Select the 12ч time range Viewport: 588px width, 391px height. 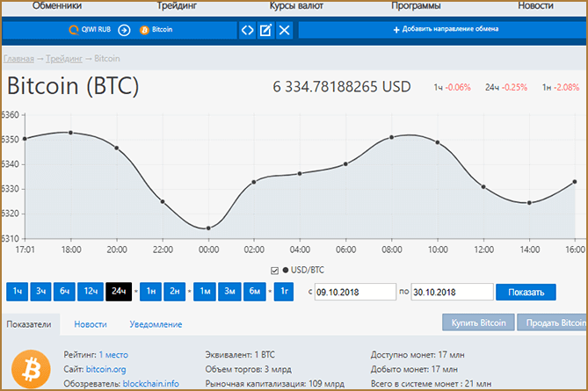[91, 292]
